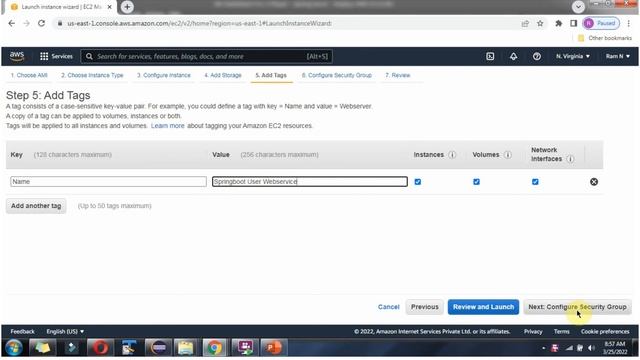The height and width of the screenshot is (360, 640).
Task: Click the info icon next to Network Interfaces
Action: 571,159
